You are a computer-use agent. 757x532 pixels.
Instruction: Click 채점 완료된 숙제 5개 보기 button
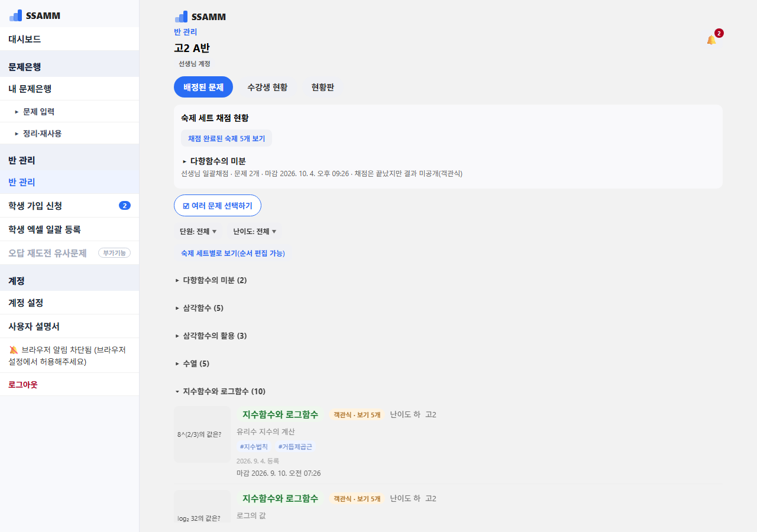point(227,138)
